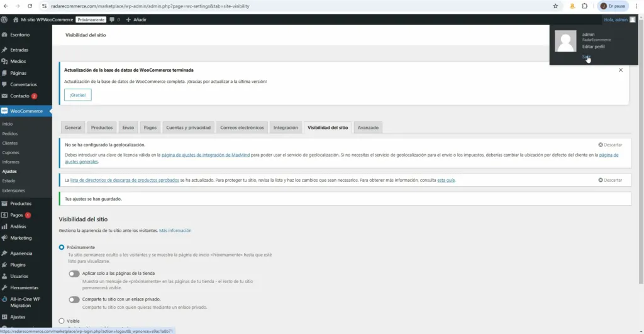Open Productos icon in sidebar
The width and height of the screenshot is (644, 334).
4,203
